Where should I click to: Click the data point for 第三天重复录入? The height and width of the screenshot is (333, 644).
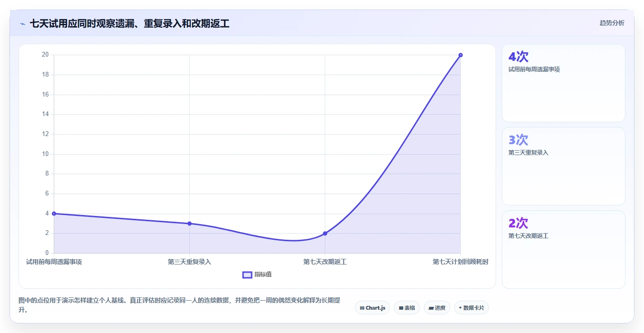point(189,224)
